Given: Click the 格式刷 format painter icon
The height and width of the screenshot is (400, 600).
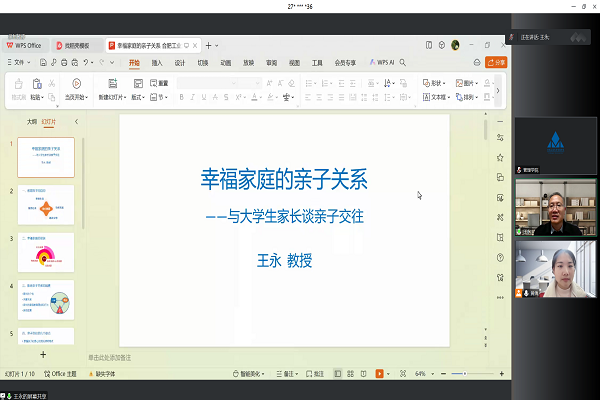Looking at the screenshot, I should click(19, 84).
